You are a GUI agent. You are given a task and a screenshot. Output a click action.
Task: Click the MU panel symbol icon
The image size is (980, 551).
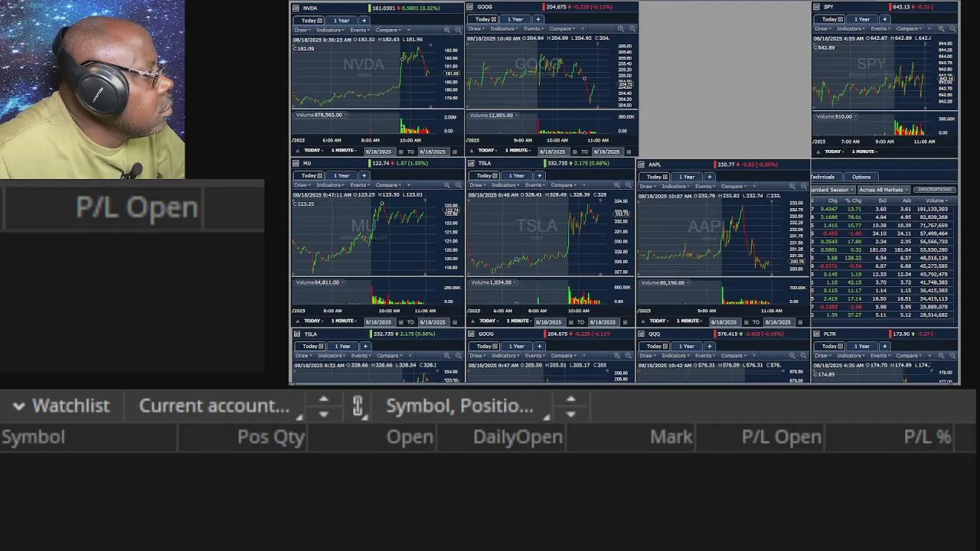(296, 163)
